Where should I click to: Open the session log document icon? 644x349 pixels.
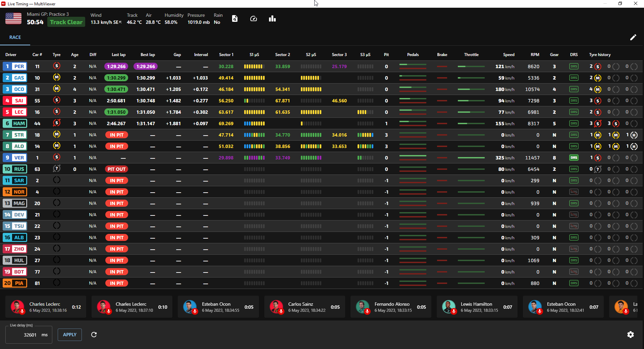(x=235, y=19)
